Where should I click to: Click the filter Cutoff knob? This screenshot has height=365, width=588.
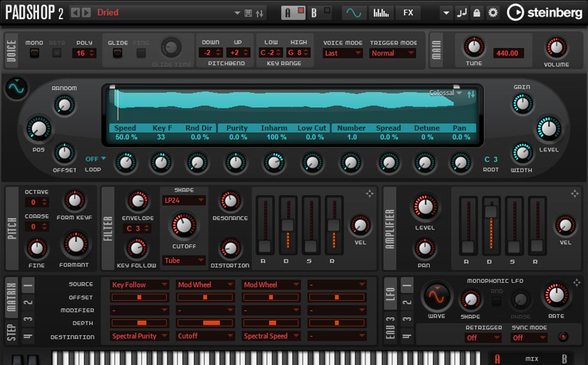[x=184, y=225]
